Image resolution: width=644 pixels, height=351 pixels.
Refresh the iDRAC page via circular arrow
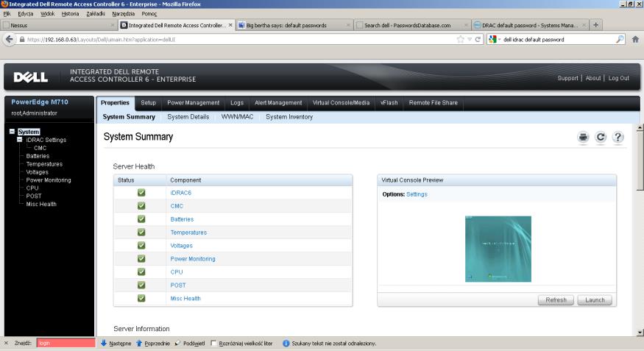(x=601, y=137)
